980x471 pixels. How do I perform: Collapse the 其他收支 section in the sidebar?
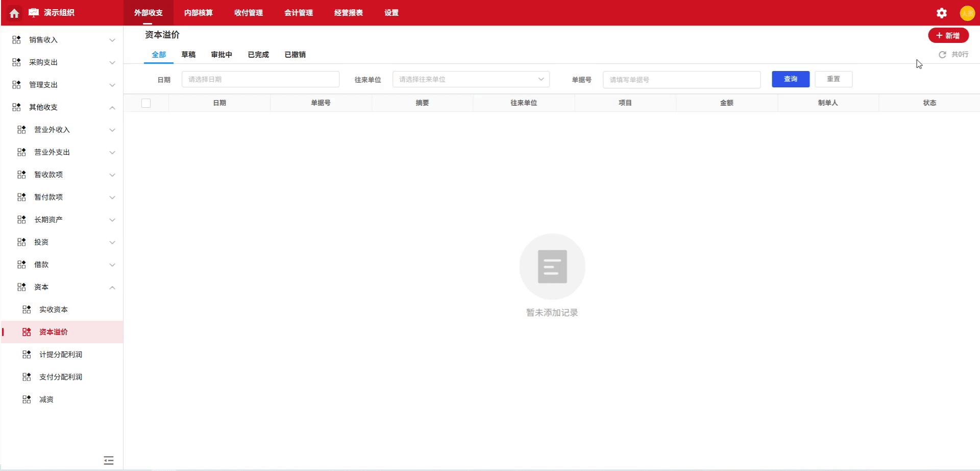[x=112, y=107]
